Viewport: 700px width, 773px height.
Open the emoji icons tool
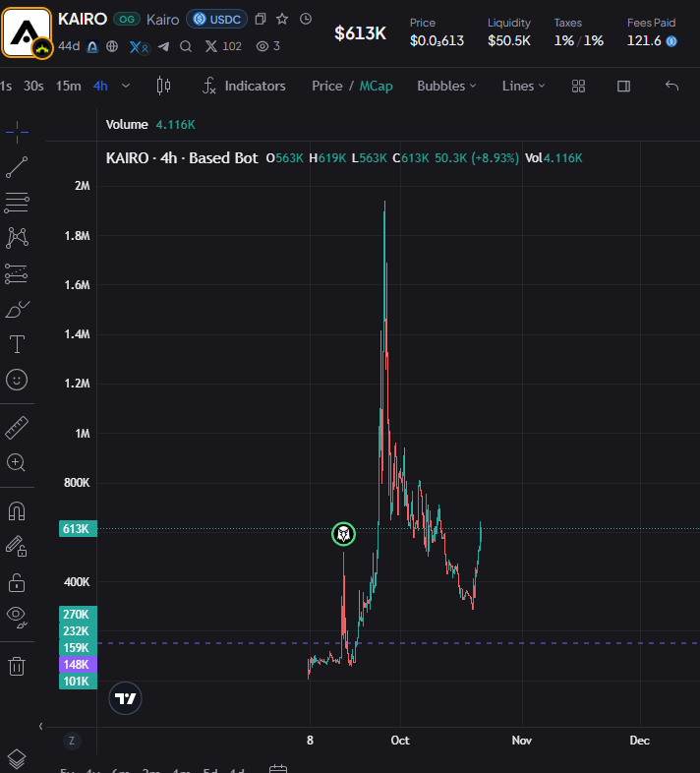pos(17,380)
